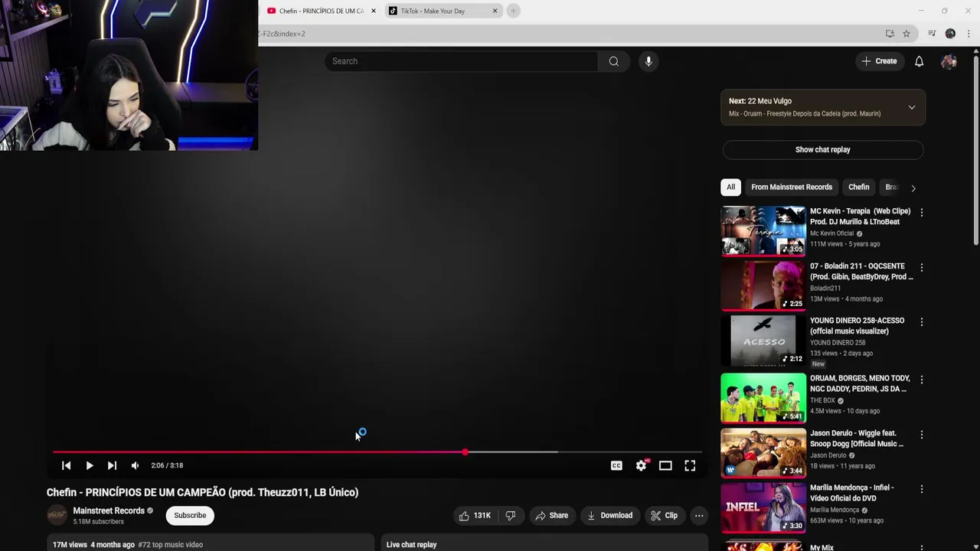Dislike the video
The image size is (980, 551).
(510, 516)
